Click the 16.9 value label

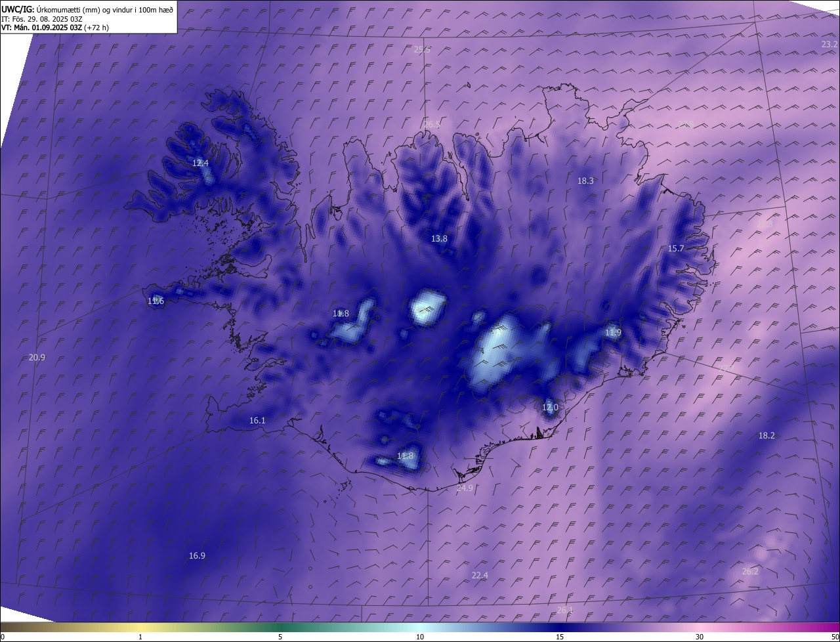pos(197,555)
